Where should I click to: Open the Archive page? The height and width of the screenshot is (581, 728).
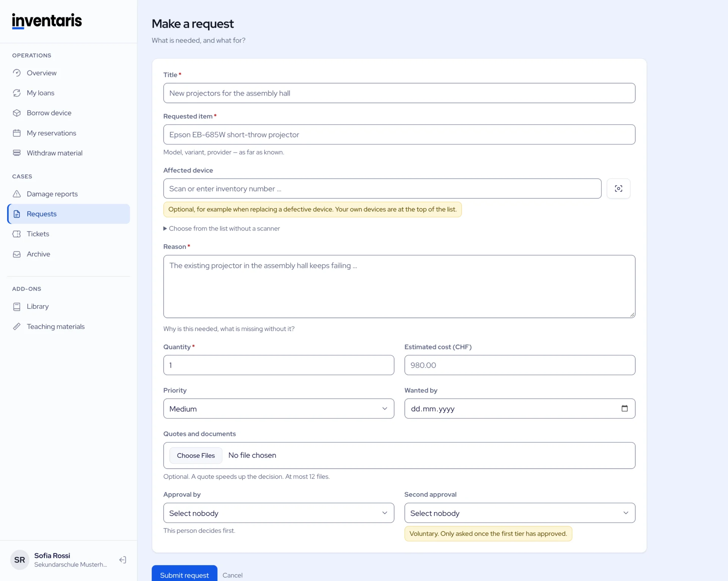69,254
